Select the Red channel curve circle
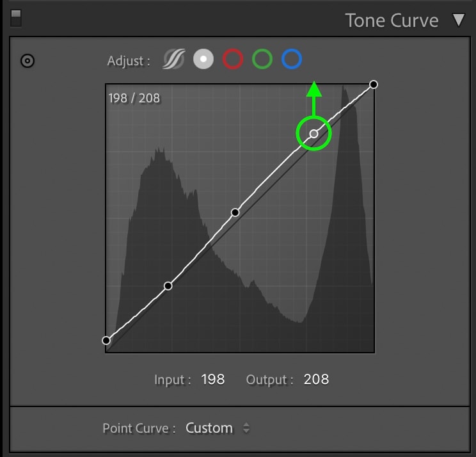 [233, 59]
